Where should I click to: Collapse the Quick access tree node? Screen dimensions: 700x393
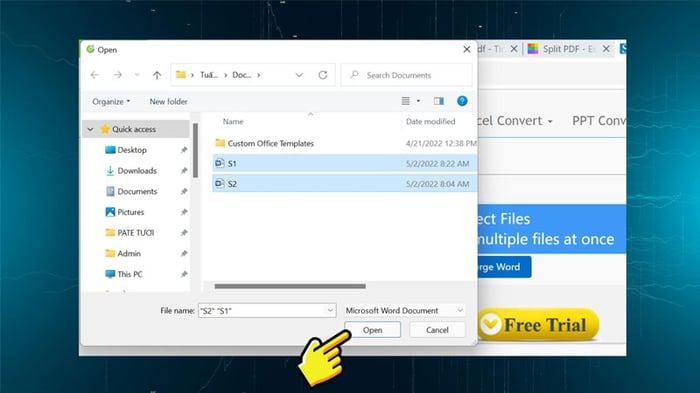tap(90, 129)
